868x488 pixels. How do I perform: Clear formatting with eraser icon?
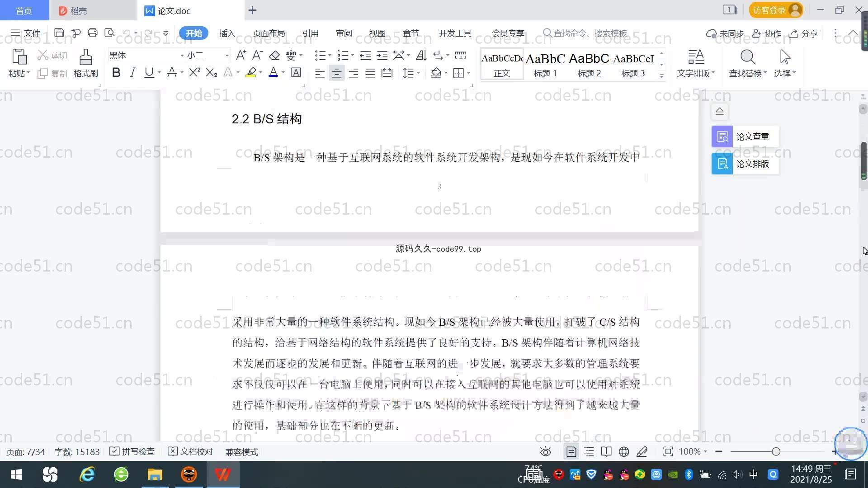(274, 55)
